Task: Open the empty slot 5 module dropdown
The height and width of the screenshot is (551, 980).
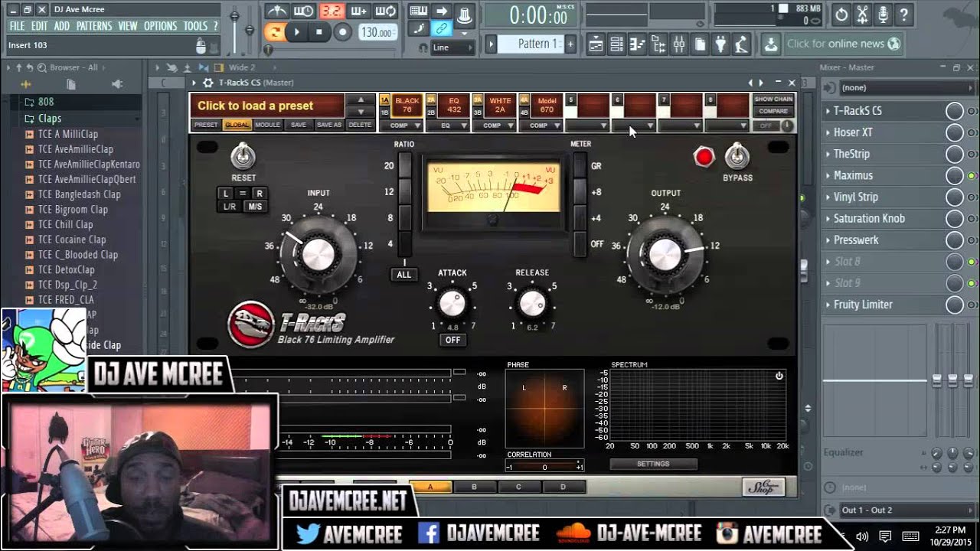Action: click(588, 126)
